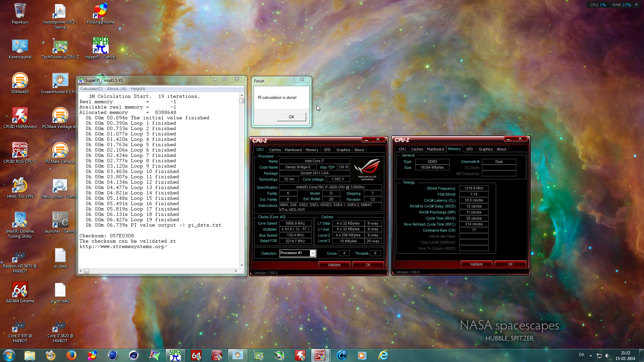644x362 pixels.
Task: Click Super PI vertical scrollbar up arrow
Action: [241, 95]
